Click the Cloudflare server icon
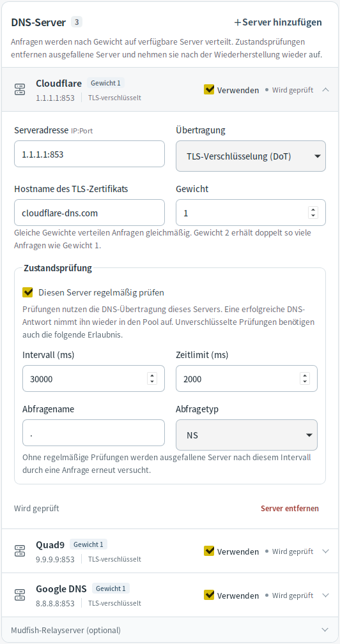 pos(20,89)
